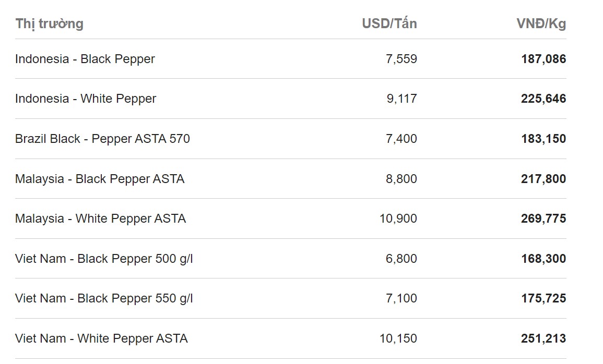
Task: Select the Indonesia - White Pepper row label
Action: [86, 99]
